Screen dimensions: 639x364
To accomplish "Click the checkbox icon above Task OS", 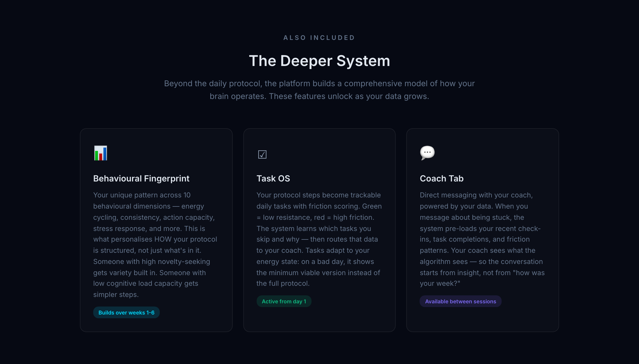I will pos(262,154).
